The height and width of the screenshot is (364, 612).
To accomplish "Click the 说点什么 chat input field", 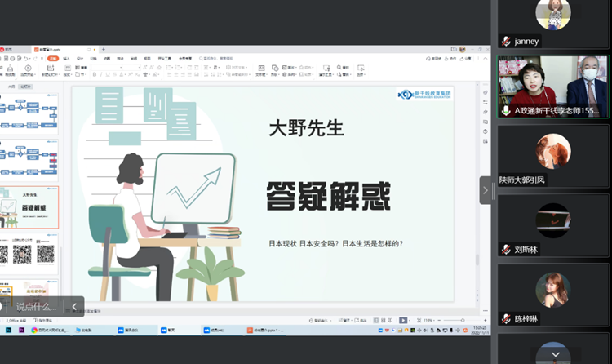I will (36, 307).
